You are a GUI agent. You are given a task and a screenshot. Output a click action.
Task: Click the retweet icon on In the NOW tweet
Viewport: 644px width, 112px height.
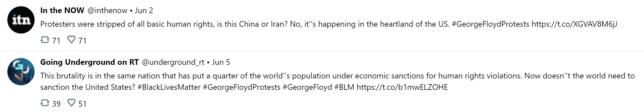(x=45, y=40)
